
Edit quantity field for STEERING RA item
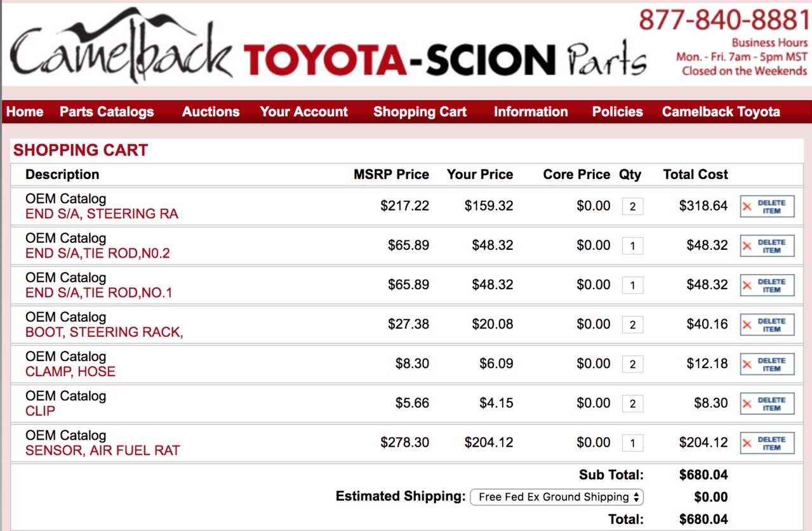pos(632,206)
